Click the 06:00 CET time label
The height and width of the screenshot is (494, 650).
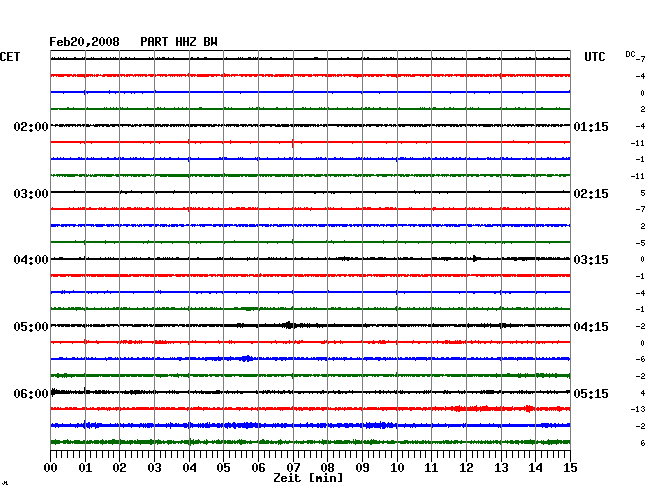[x=31, y=394]
